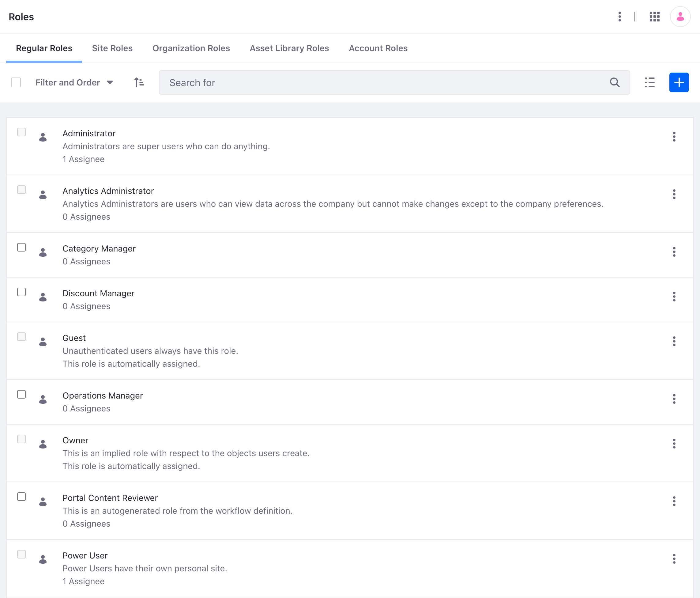Click the list view toggle icon
Image resolution: width=700 pixels, height=598 pixels.
tap(649, 82)
